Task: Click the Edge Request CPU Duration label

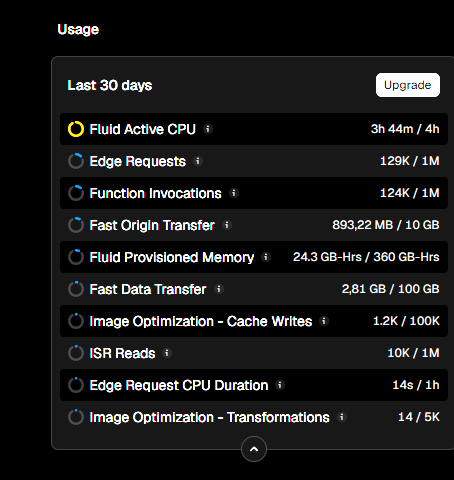Action: [179, 385]
